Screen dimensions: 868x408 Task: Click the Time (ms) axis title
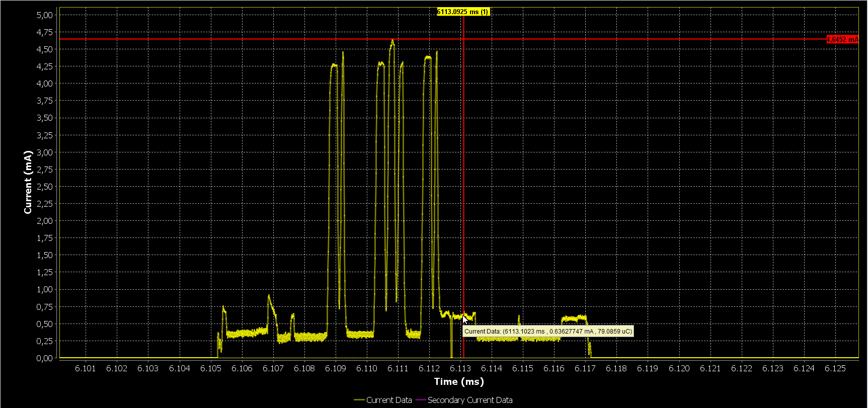[459, 381]
